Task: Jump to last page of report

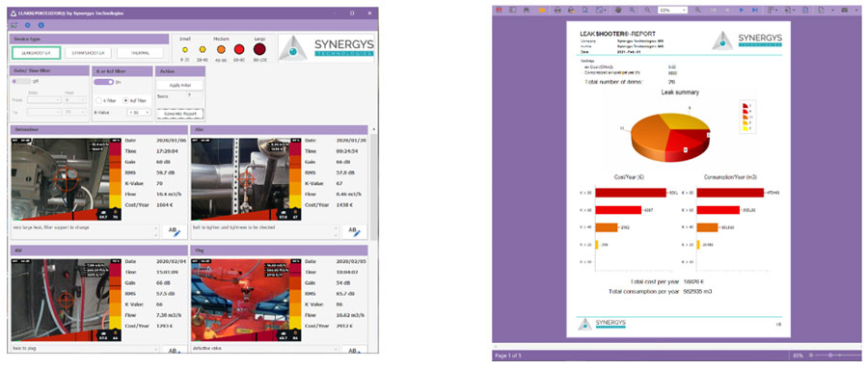Action: pyautogui.click(x=755, y=10)
